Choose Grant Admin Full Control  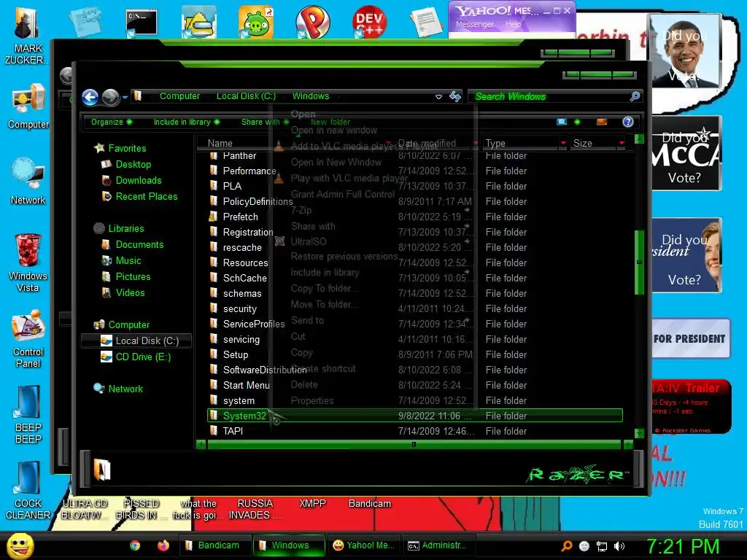343,194
